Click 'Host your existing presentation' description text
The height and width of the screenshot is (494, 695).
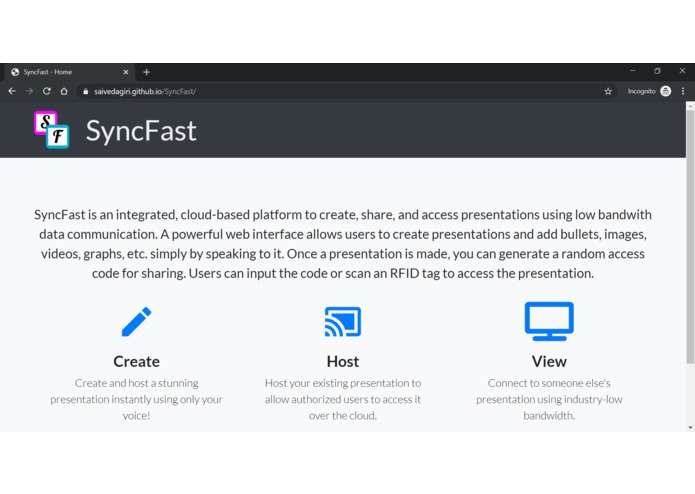click(x=343, y=399)
